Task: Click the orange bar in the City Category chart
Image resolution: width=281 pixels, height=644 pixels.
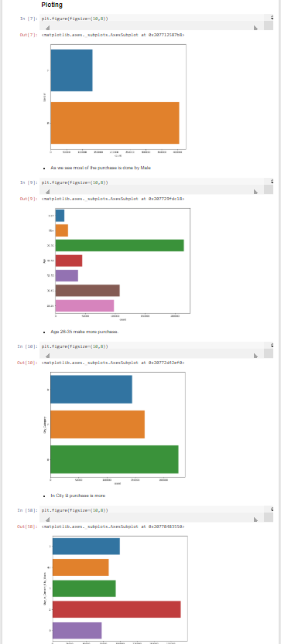Action: click(98, 424)
